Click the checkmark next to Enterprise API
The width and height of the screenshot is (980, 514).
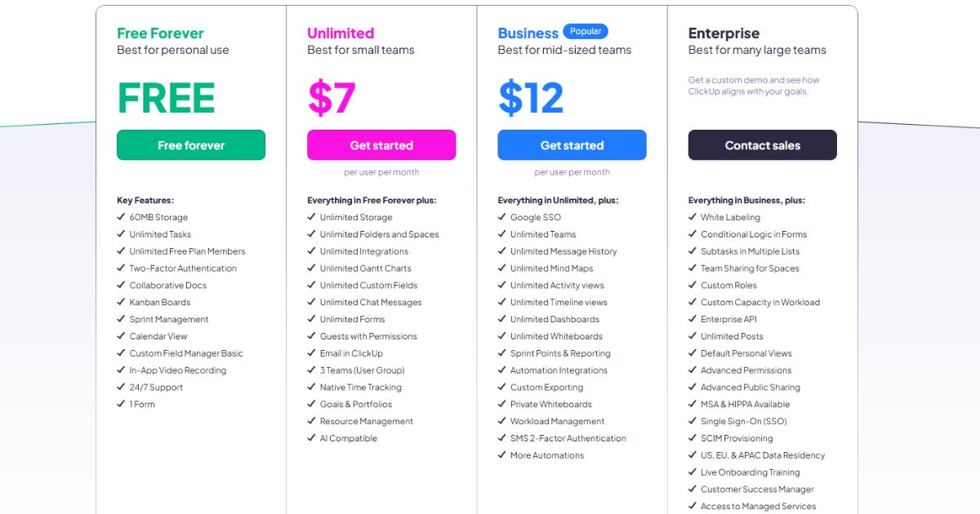click(x=692, y=319)
